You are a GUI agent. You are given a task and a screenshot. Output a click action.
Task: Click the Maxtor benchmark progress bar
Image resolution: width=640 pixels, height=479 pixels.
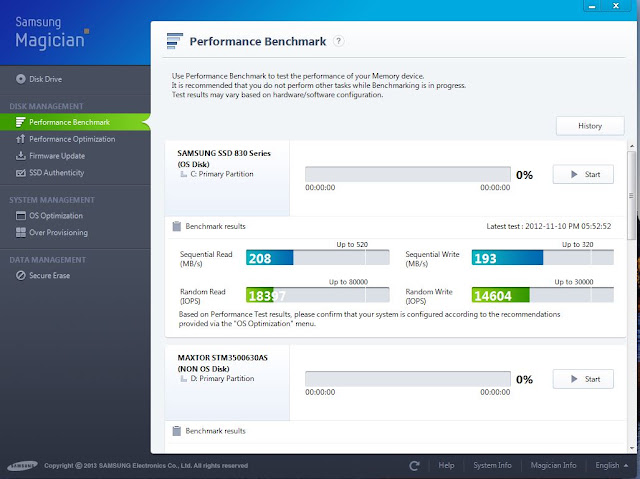click(408, 379)
